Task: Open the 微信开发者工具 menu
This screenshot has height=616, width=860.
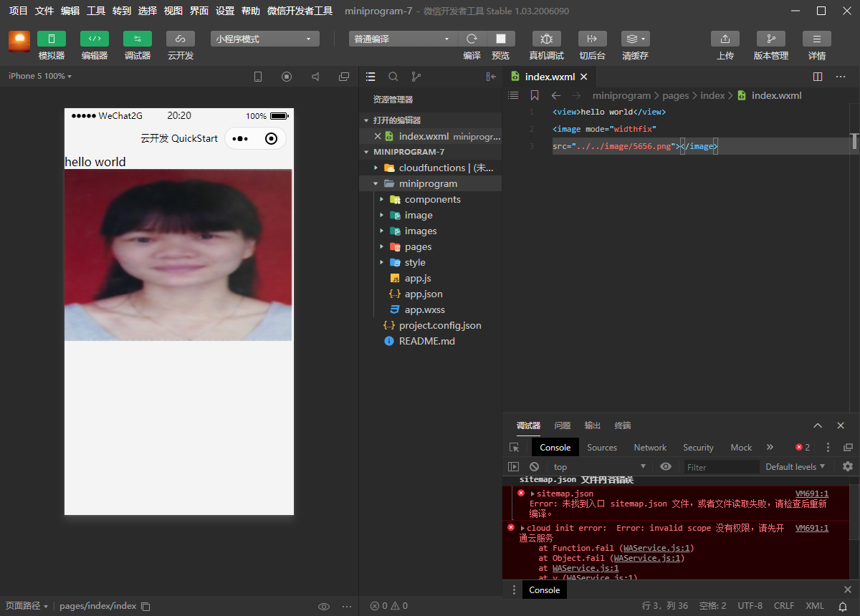Action: 300,11
